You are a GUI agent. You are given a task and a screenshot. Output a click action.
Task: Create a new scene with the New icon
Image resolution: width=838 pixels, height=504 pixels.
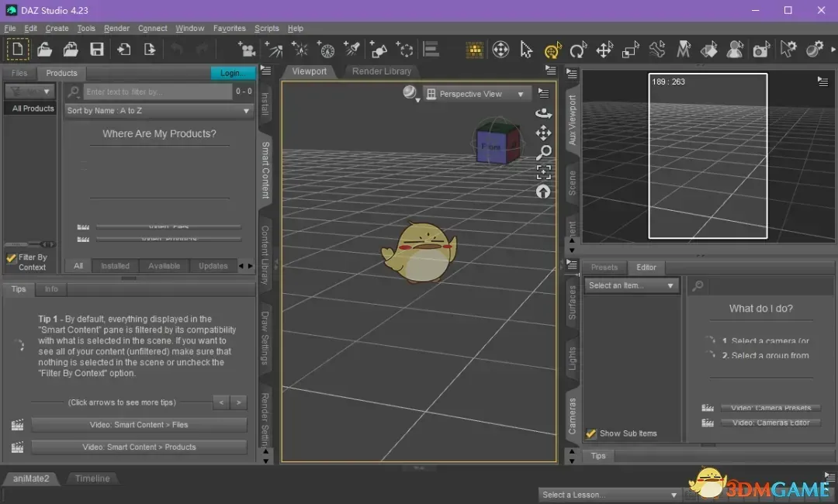pos(17,49)
